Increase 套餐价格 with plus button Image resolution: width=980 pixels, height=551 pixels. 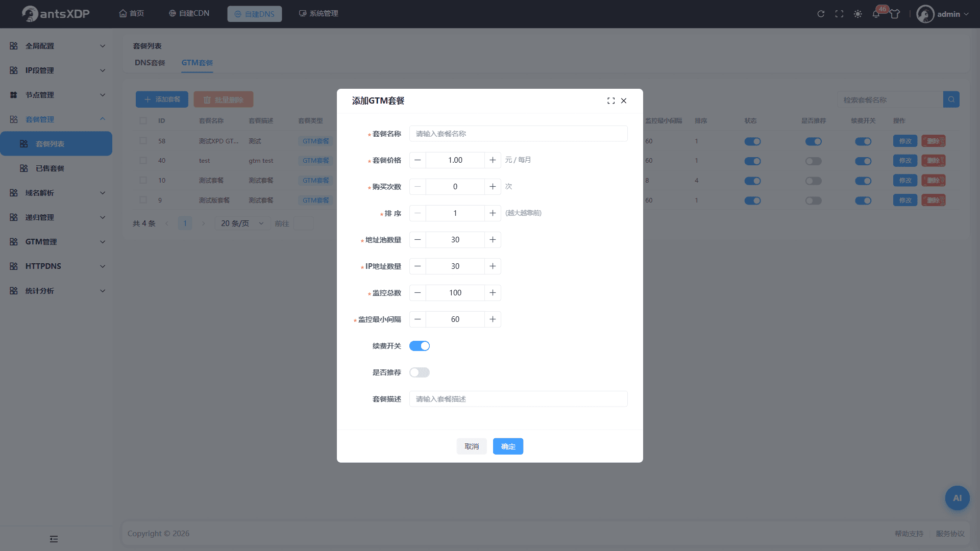coord(493,160)
